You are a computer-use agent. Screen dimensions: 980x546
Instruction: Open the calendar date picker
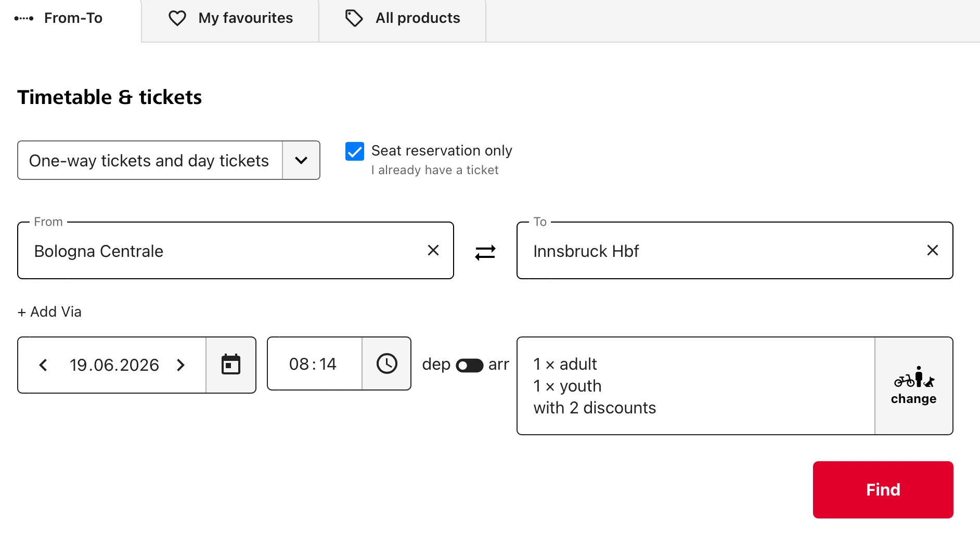pyautogui.click(x=231, y=365)
